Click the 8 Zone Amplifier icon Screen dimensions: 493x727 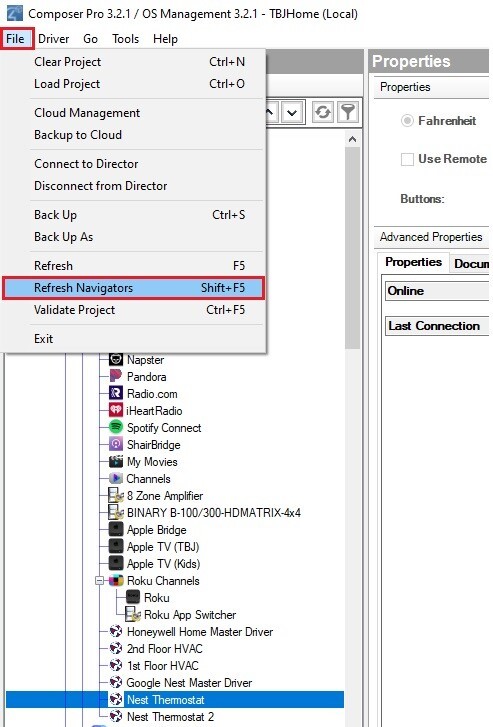[x=115, y=495]
